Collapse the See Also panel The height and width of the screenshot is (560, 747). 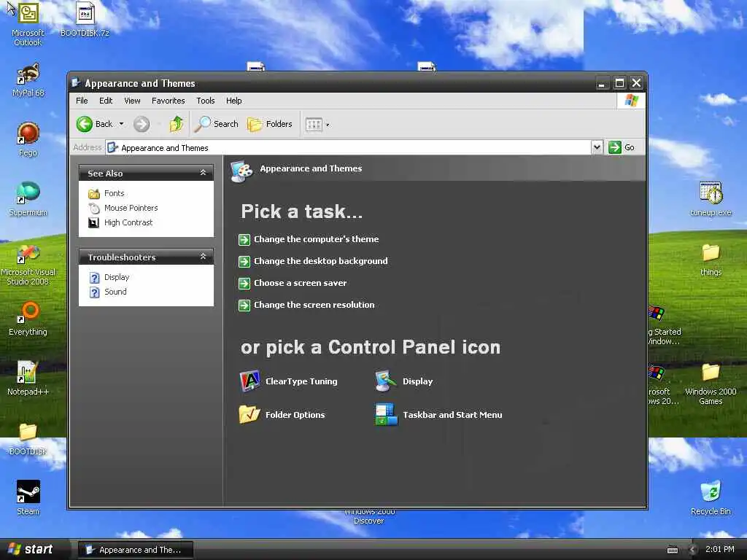pos(203,173)
